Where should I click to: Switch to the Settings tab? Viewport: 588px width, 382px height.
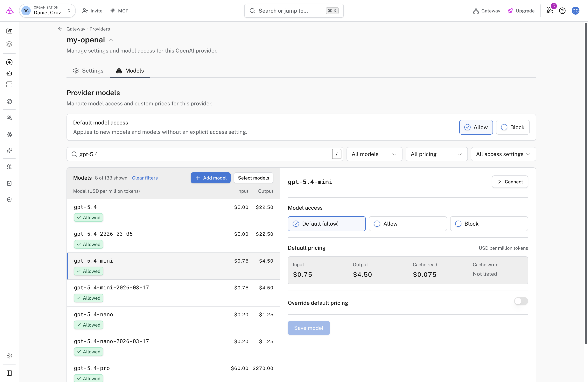[88, 71]
